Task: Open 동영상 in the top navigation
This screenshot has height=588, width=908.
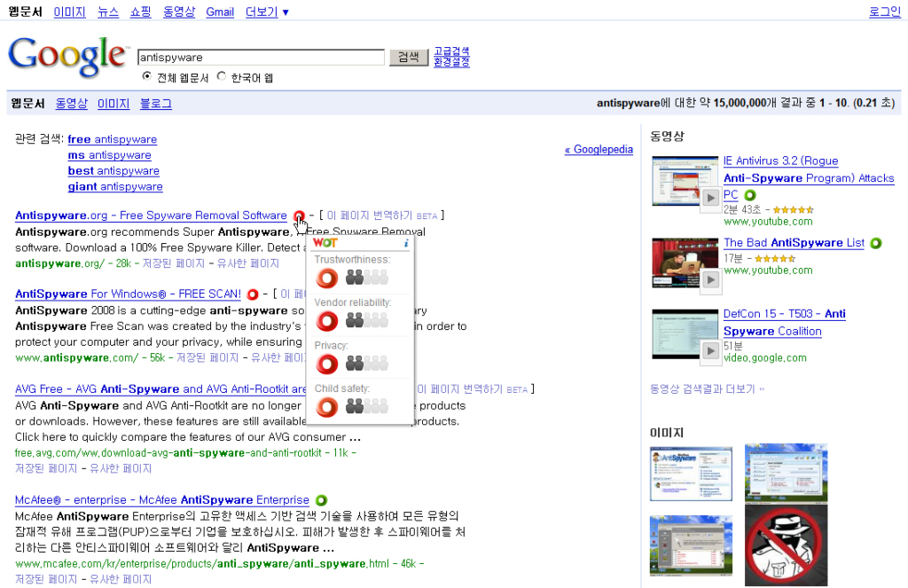Action: pos(179,12)
